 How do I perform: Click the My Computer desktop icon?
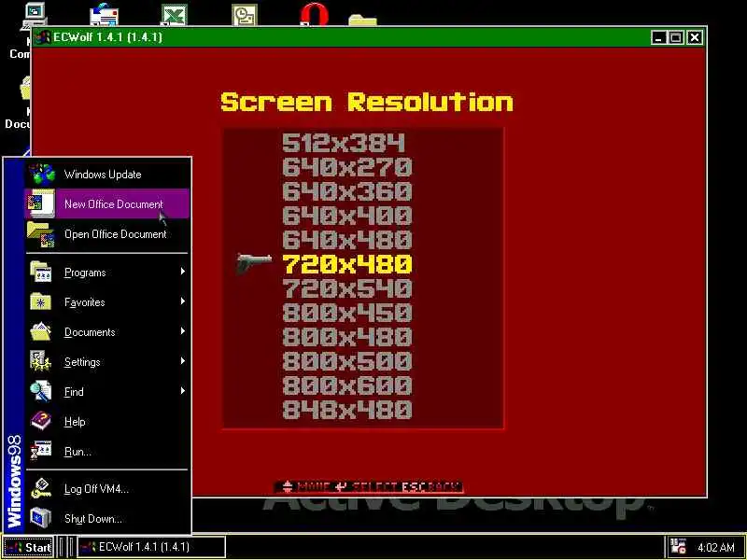[35, 15]
